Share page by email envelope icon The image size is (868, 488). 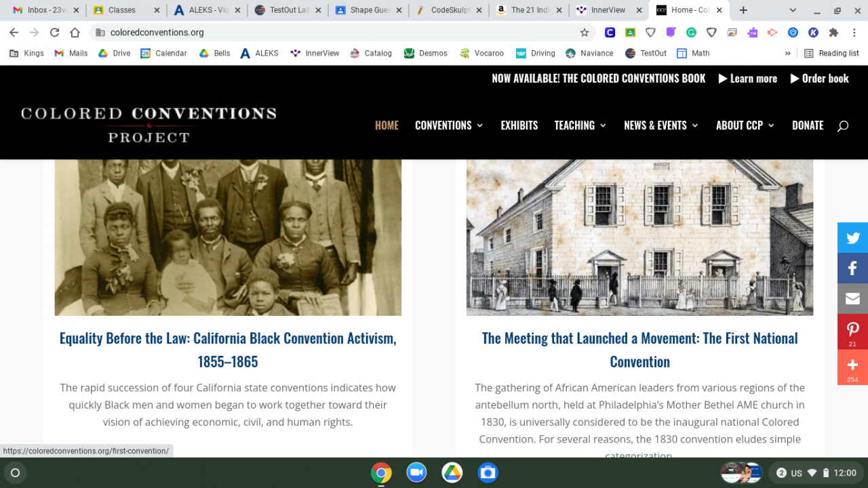(852, 298)
